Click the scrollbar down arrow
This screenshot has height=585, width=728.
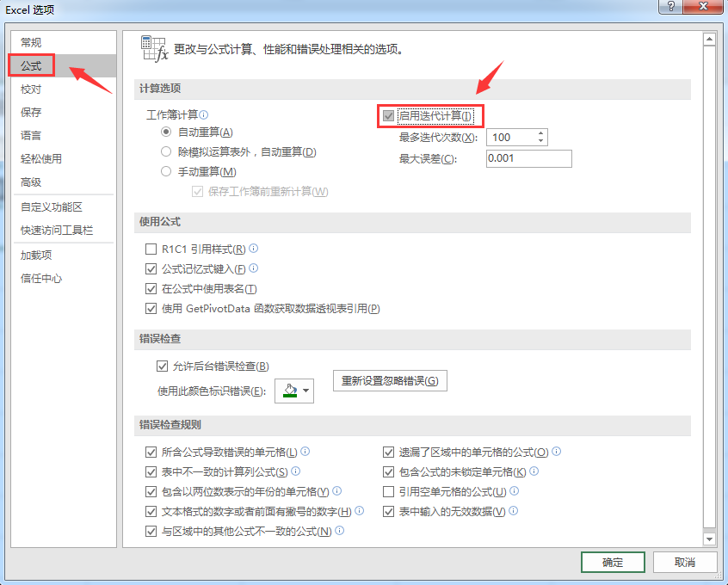click(x=709, y=539)
